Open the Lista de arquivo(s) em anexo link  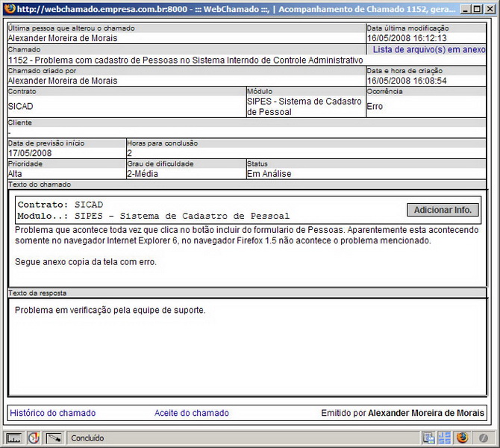(x=428, y=49)
